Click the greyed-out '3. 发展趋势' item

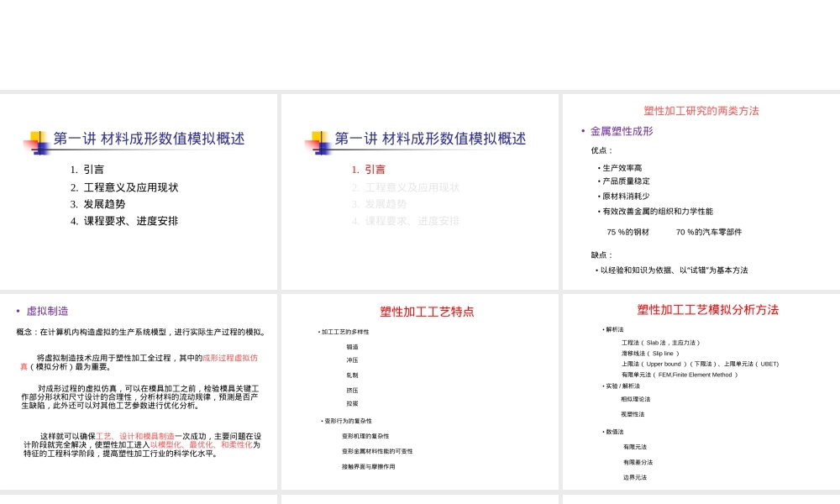pyautogui.click(x=380, y=204)
